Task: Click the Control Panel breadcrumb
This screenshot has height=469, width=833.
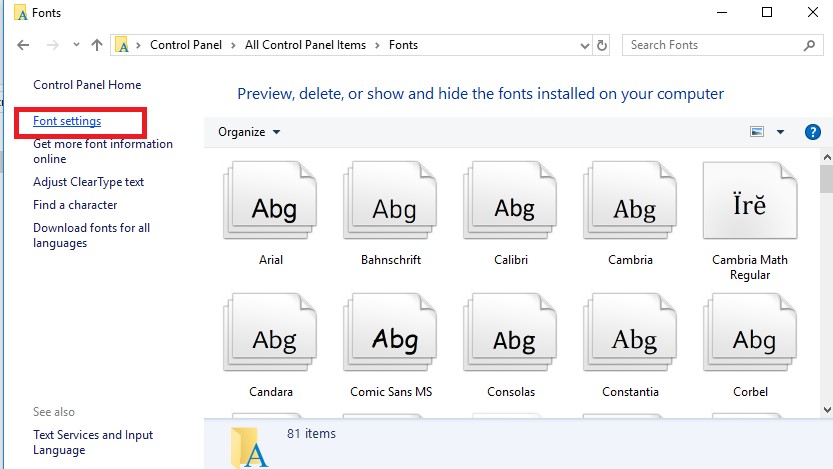Action: pyautogui.click(x=186, y=45)
